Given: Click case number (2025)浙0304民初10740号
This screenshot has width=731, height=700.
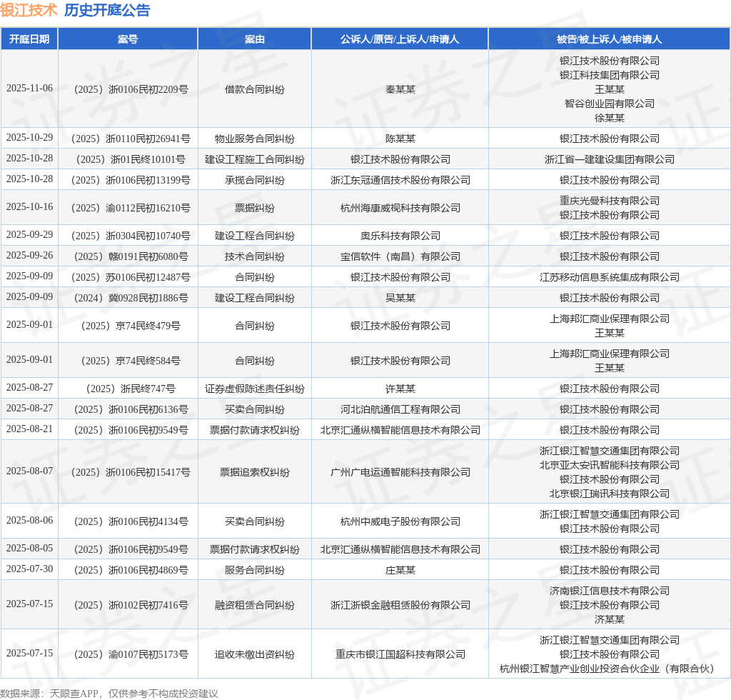Looking at the screenshot, I should pyautogui.click(x=131, y=236).
